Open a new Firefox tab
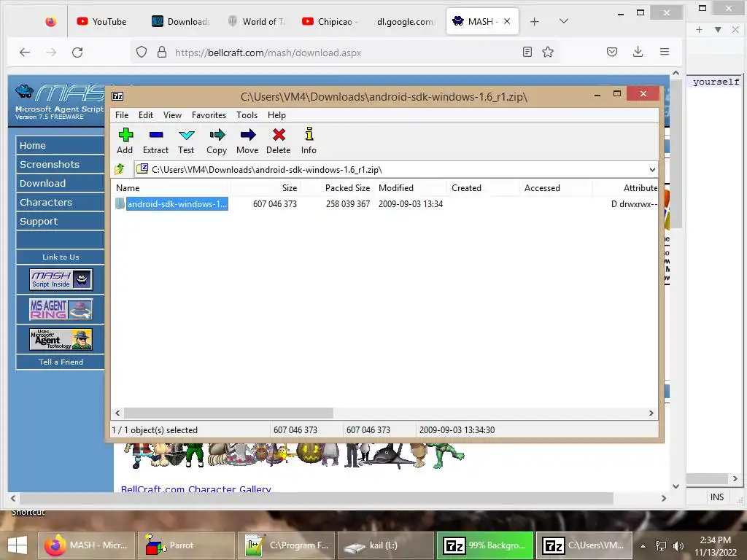Image resolution: width=747 pixels, height=560 pixels. coord(535,21)
